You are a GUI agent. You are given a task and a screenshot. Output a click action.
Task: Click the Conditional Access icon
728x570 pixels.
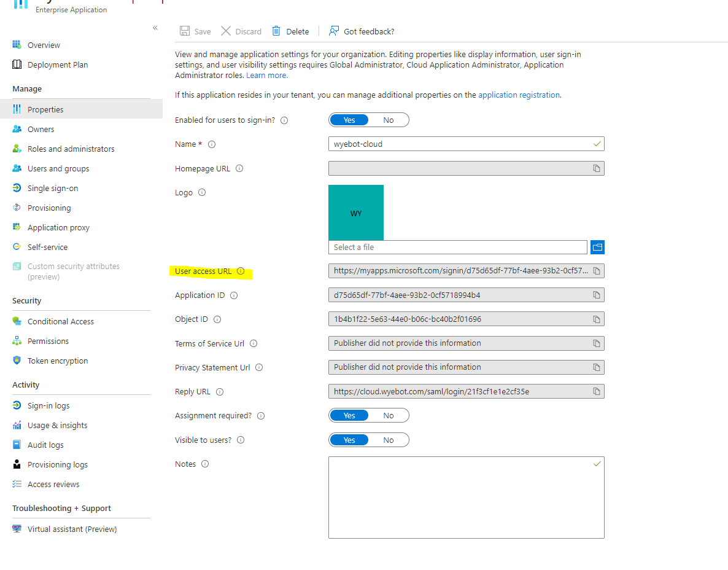(x=17, y=321)
